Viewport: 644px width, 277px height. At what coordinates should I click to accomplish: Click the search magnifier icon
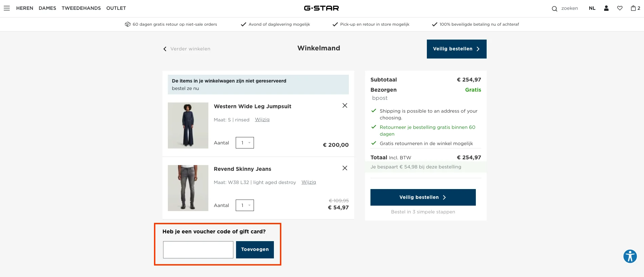tap(554, 8)
